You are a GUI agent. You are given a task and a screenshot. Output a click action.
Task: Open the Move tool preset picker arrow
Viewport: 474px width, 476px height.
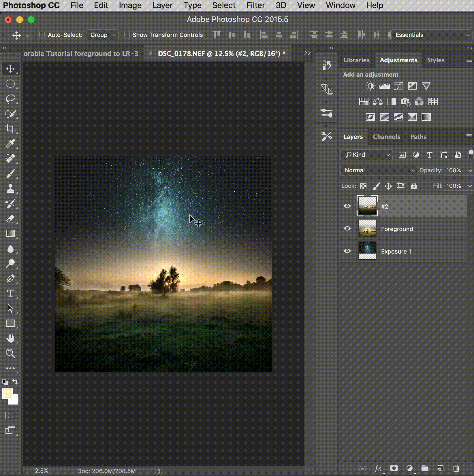pos(28,35)
